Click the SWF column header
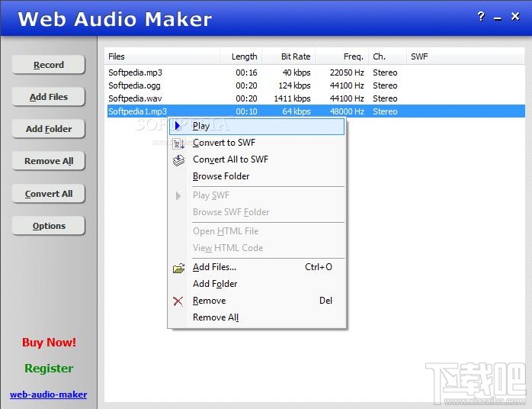532x409 pixels. point(466,56)
